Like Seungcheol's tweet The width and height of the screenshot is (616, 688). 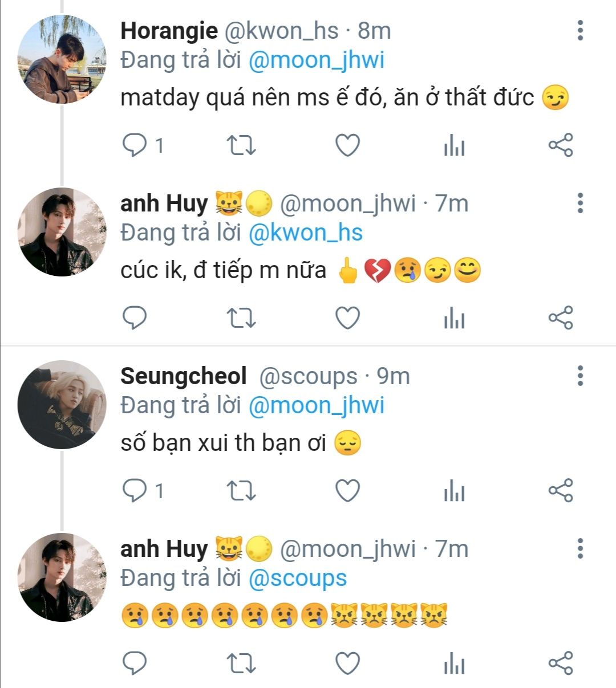pyautogui.click(x=347, y=491)
